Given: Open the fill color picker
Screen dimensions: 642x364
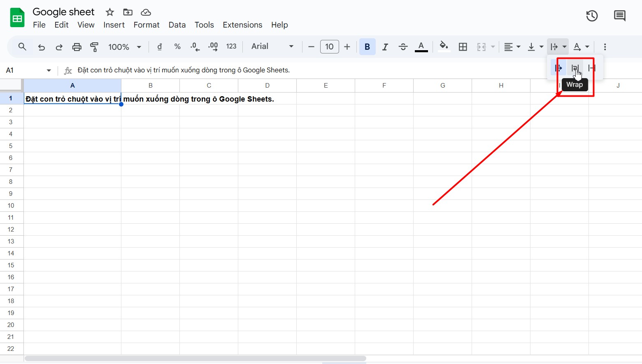Looking at the screenshot, I should pos(444,46).
